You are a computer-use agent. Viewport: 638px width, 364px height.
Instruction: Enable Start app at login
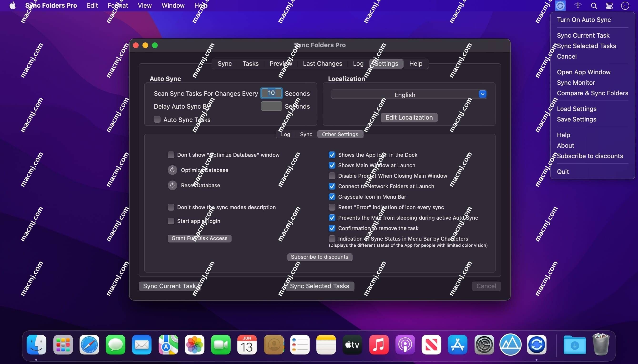click(x=171, y=221)
